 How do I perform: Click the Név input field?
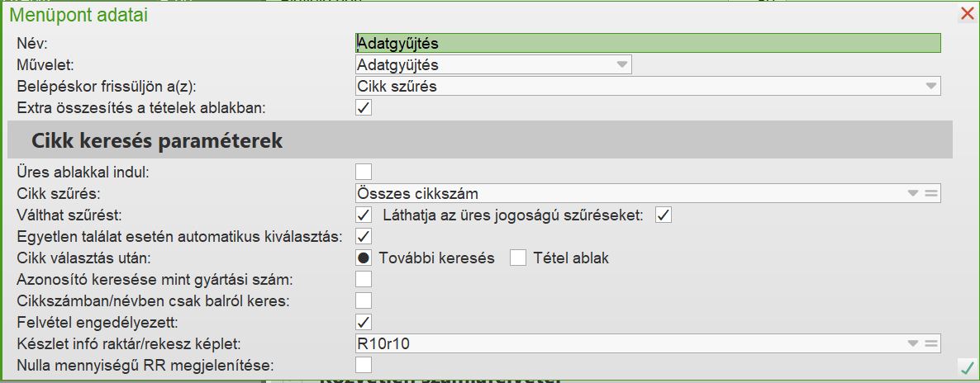(x=648, y=43)
